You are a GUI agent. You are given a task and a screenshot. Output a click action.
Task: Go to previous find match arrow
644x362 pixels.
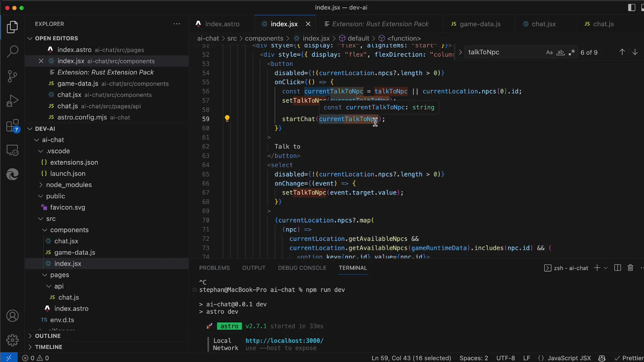pos(622,52)
